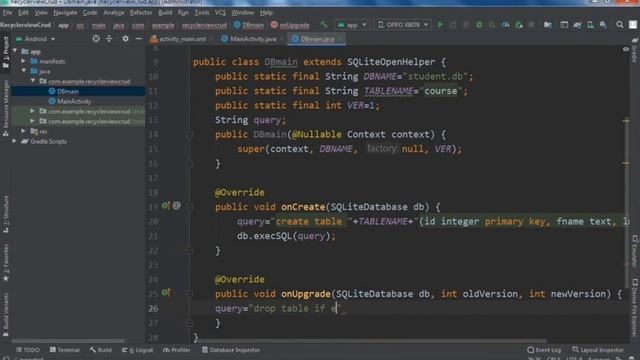Fold the DBmain constructor in gutter

click(189, 134)
